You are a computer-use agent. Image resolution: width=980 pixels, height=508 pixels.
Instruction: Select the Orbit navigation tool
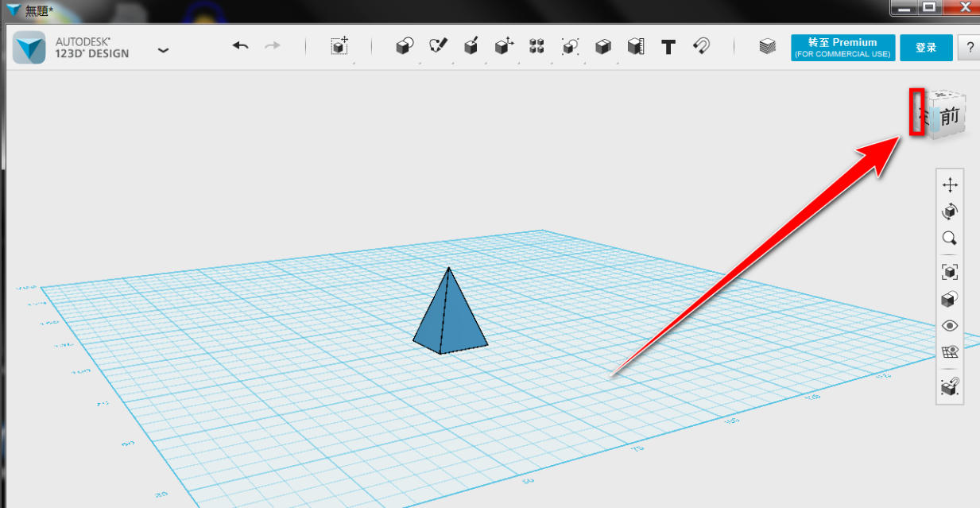click(x=950, y=211)
